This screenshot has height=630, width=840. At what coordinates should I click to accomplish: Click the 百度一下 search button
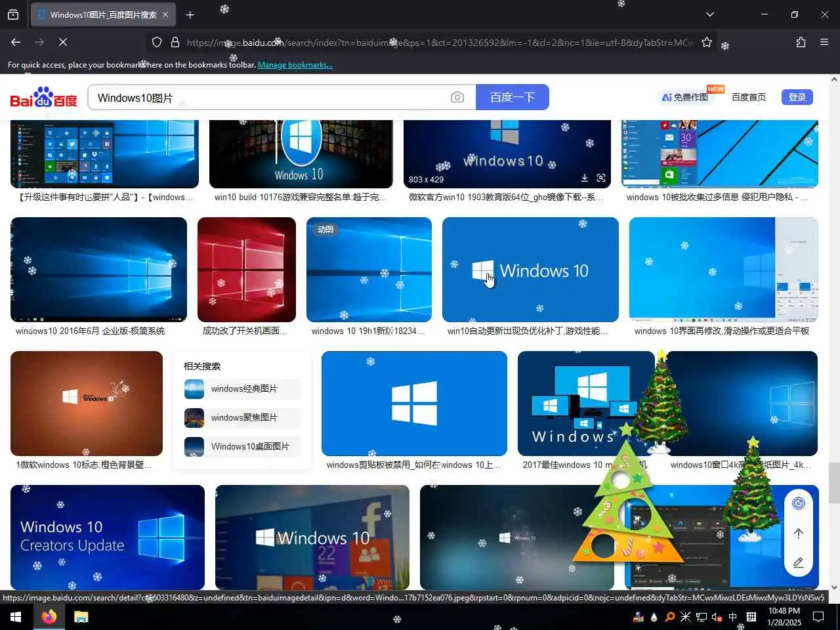point(513,97)
